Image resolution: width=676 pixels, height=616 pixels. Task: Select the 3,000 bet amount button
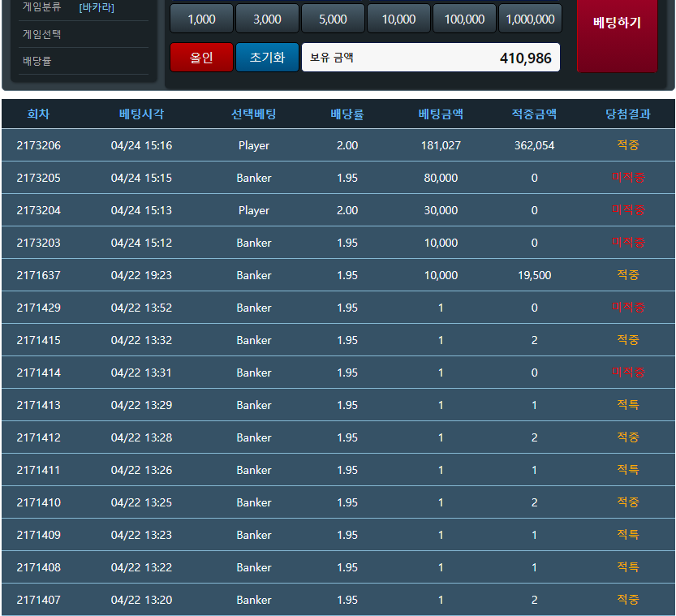[267, 19]
